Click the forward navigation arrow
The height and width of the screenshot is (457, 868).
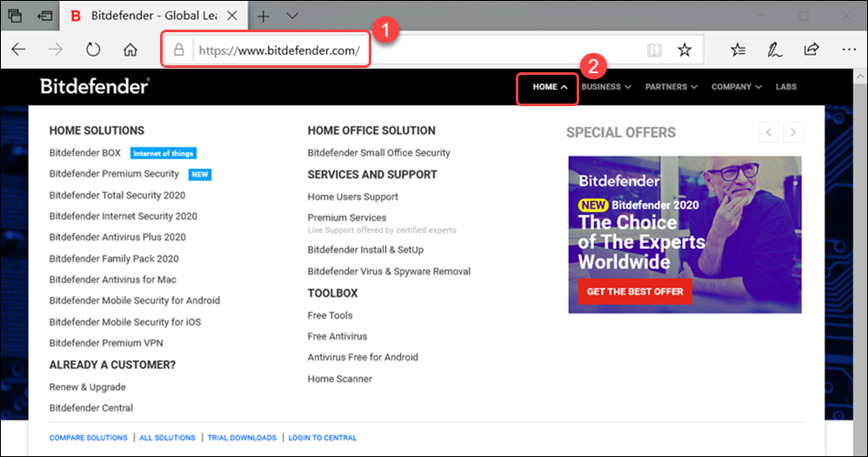pyautogui.click(x=56, y=50)
